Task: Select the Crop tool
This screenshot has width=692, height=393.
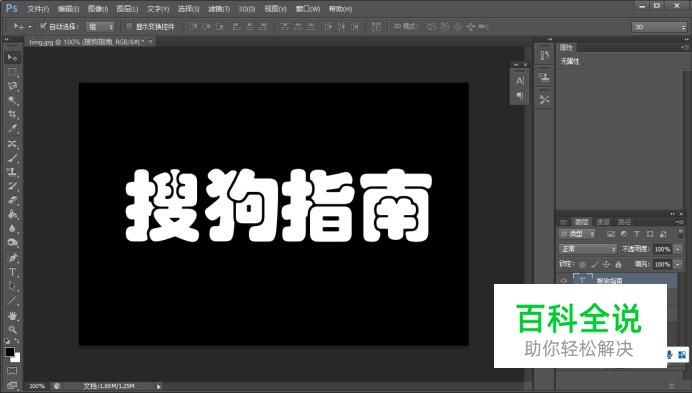Action: tap(12, 114)
